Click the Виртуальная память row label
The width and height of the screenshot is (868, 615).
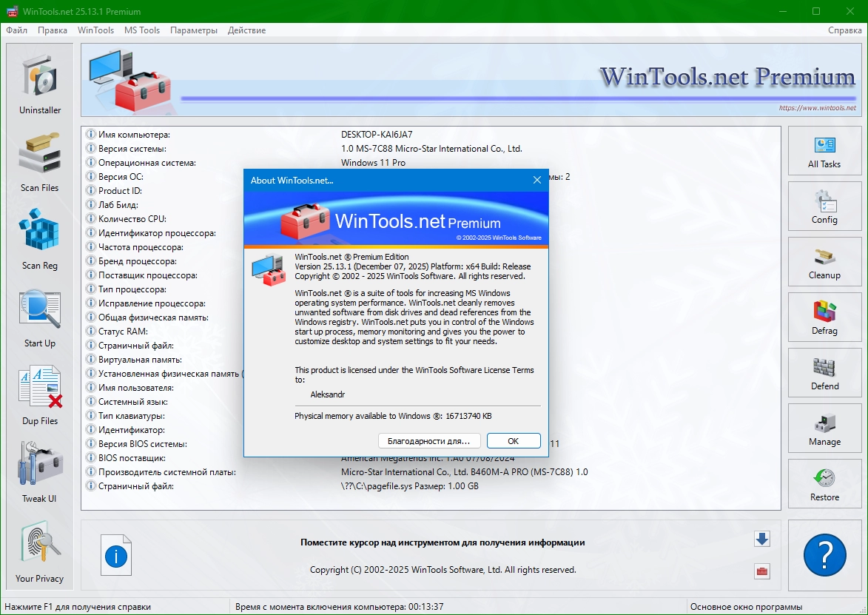pyautogui.click(x=140, y=359)
